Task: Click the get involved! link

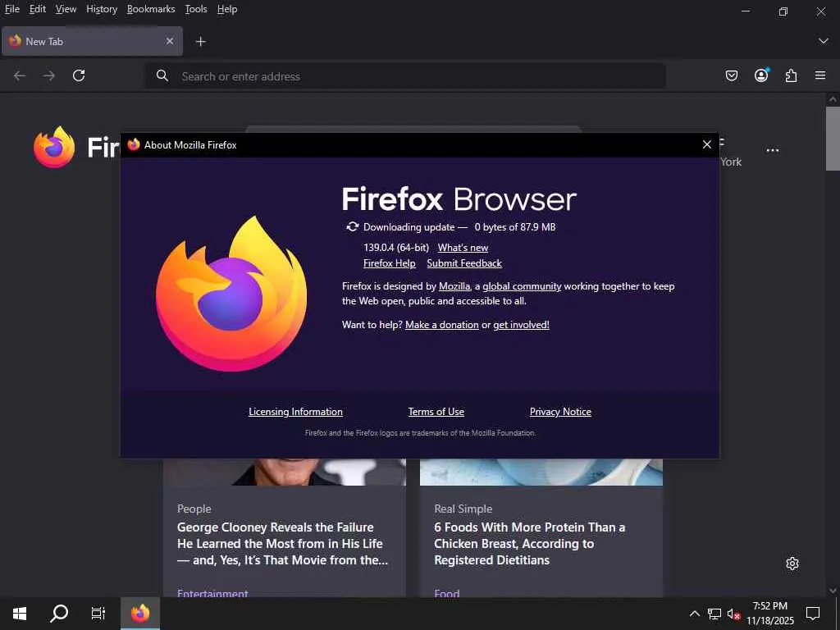Action: [521, 325]
